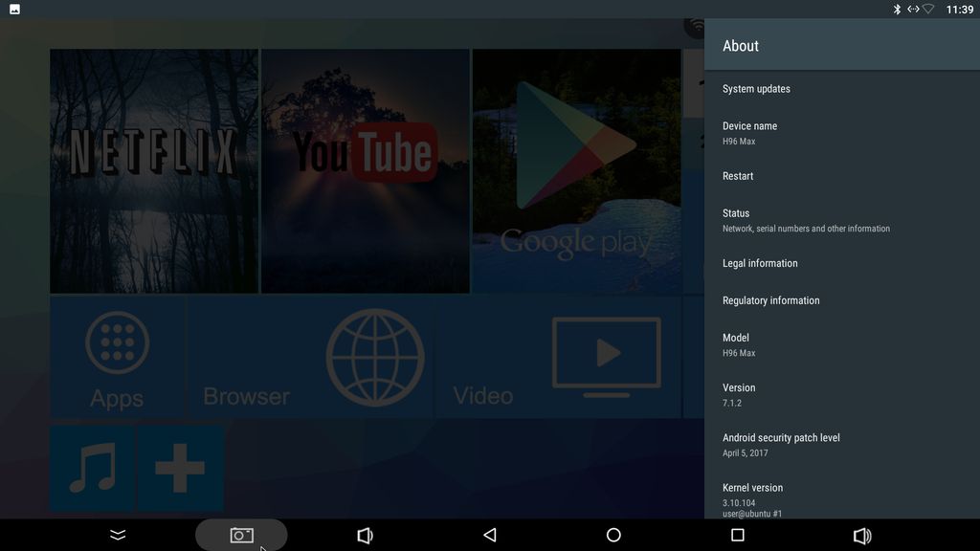Tap the screenshot camera button
This screenshot has height=551, width=980.
[x=241, y=536]
